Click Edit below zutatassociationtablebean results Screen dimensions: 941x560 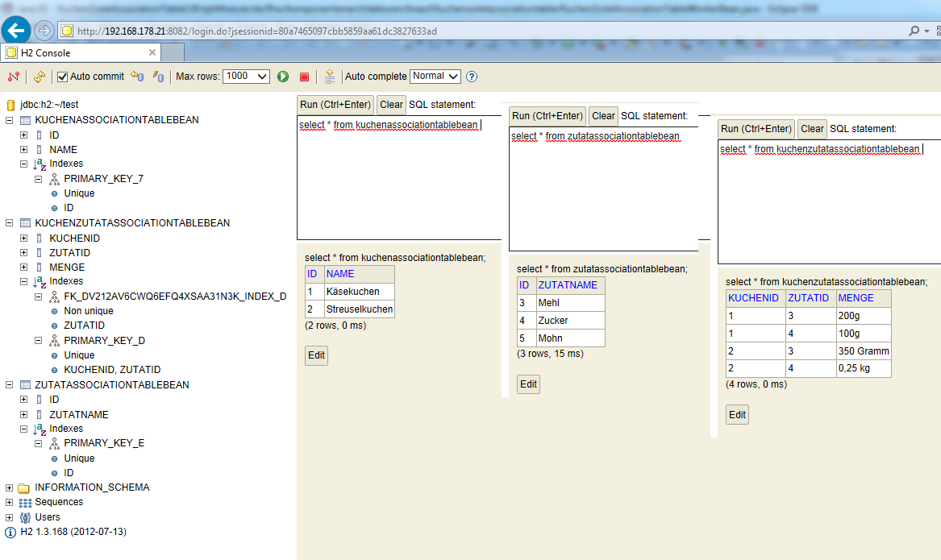click(x=528, y=384)
